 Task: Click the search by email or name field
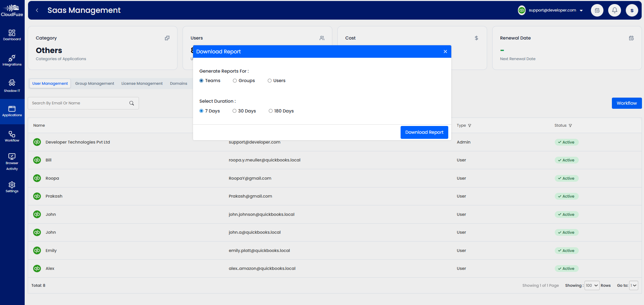coord(78,103)
